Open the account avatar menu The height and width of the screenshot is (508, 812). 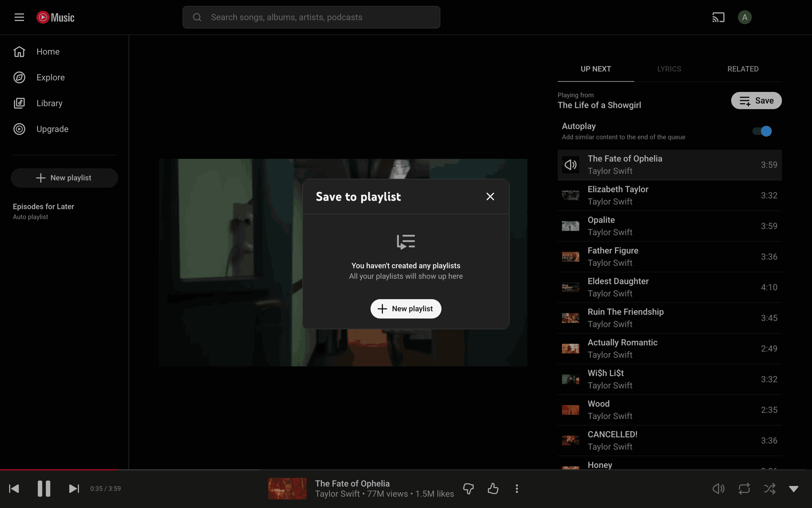(744, 17)
